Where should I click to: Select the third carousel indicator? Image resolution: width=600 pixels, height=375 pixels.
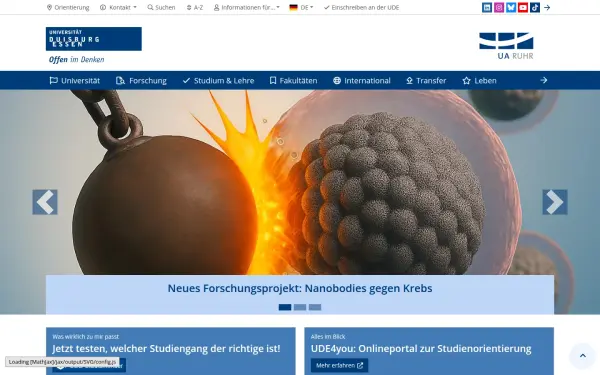click(x=315, y=307)
